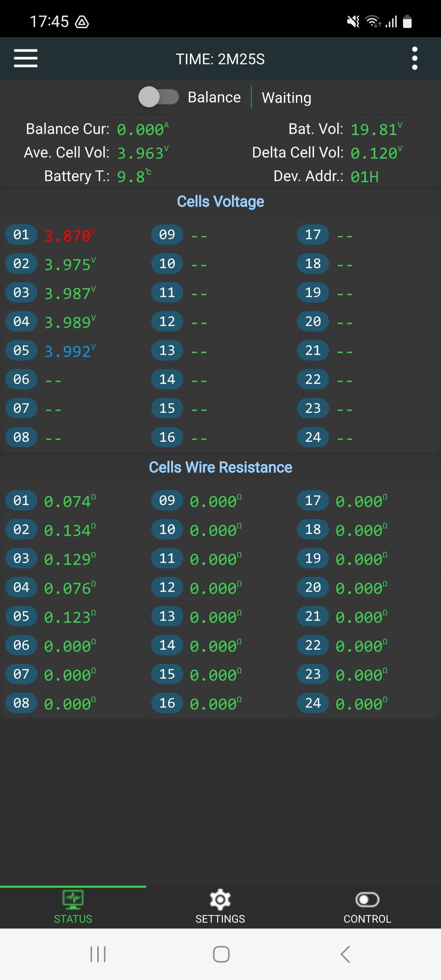Tap the SETTINGS gear icon
The width and height of the screenshot is (441, 980).
coord(220,900)
